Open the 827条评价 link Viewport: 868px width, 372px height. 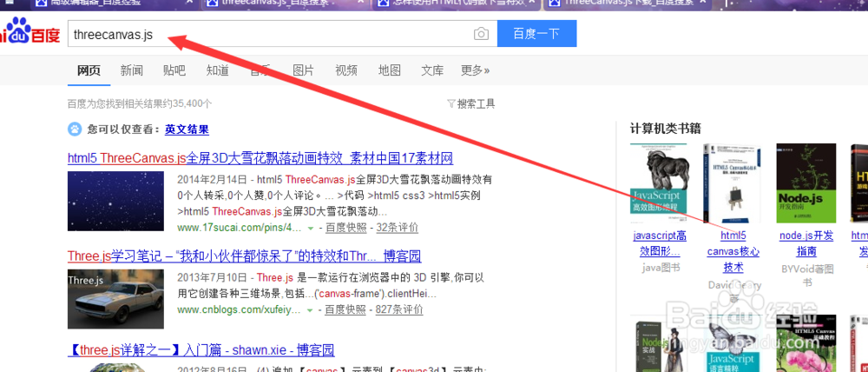click(x=399, y=309)
